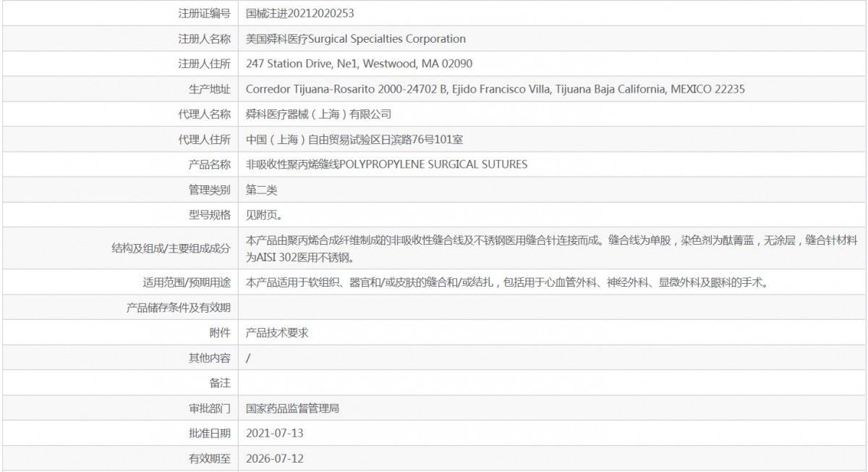Image resolution: width=868 pixels, height=472 pixels.
Task: Click attachment 产品技术要求
Action: click(278, 332)
